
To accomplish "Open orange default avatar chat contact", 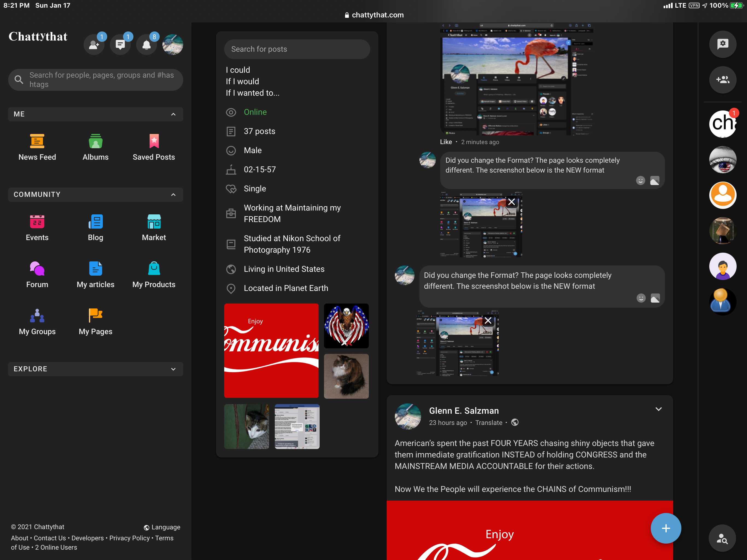I will point(723,195).
